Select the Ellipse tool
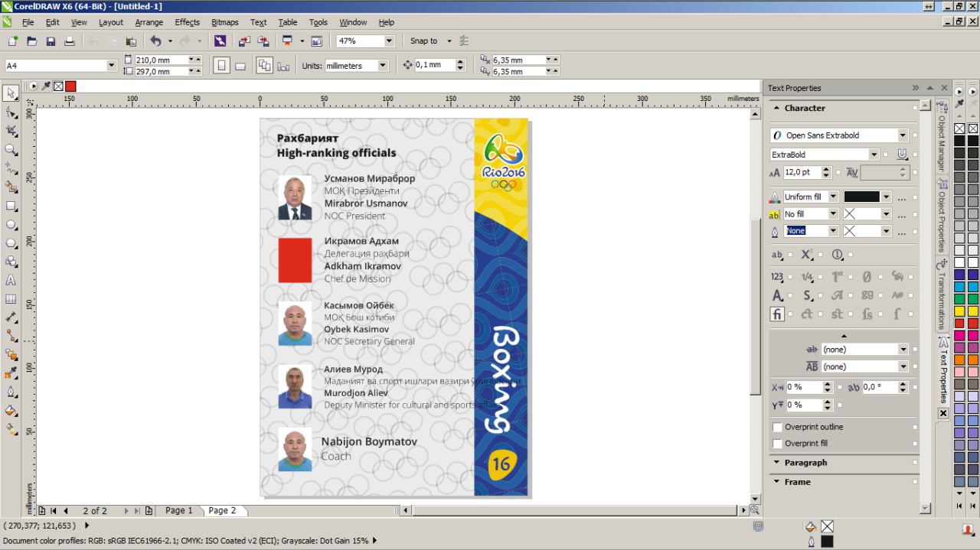 click(11, 225)
